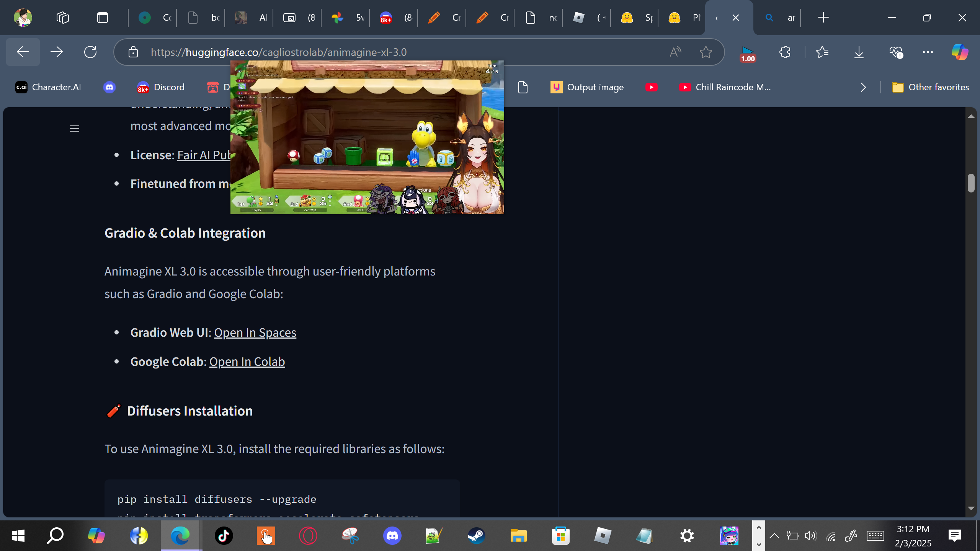Viewport: 980px width, 551px height.
Task: Open the extension icon showing 1.00
Action: 748,54
